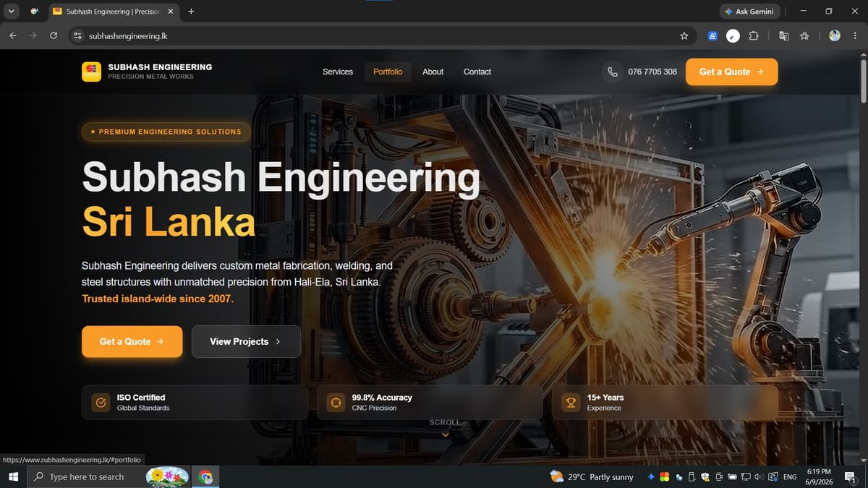Image resolution: width=868 pixels, height=488 pixels.
Task: Click the 15+ Years Experience card
Action: tap(665, 403)
